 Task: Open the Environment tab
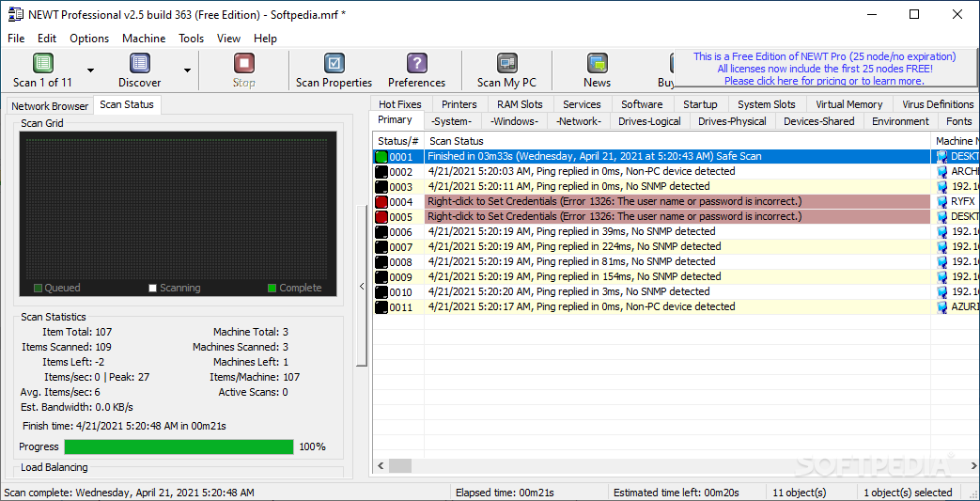coord(901,121)
